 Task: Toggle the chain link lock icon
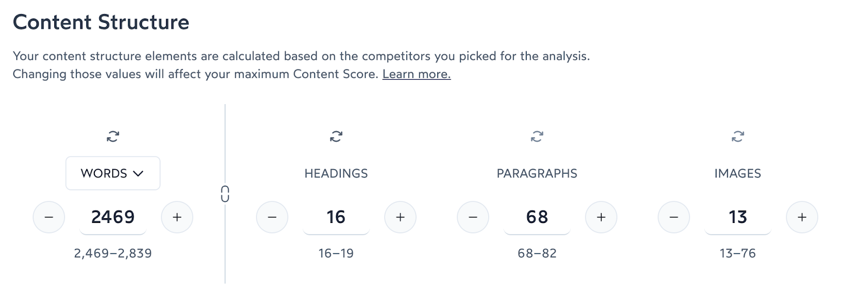(225, 194)
